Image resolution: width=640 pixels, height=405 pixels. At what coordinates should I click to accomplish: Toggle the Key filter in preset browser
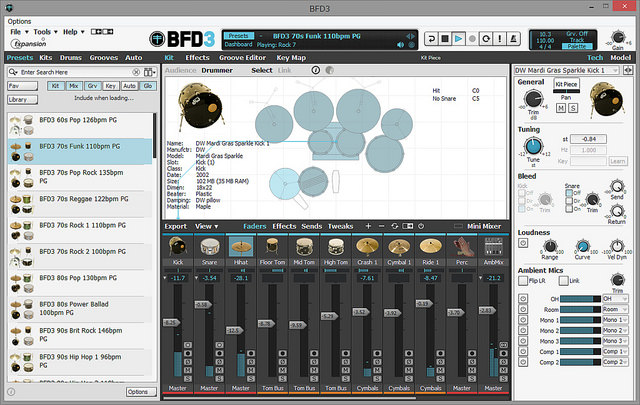pyautogui.click(x=111, y=86)
